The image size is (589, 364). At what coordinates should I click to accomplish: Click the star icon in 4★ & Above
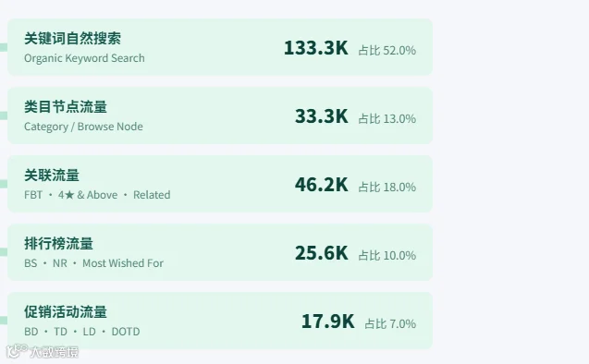point(69,195)
